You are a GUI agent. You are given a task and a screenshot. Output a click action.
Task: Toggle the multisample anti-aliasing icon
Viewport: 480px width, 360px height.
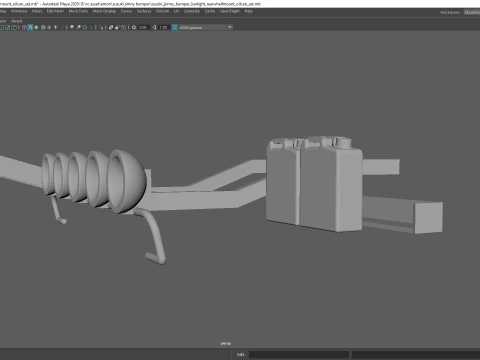click(85, 27)
